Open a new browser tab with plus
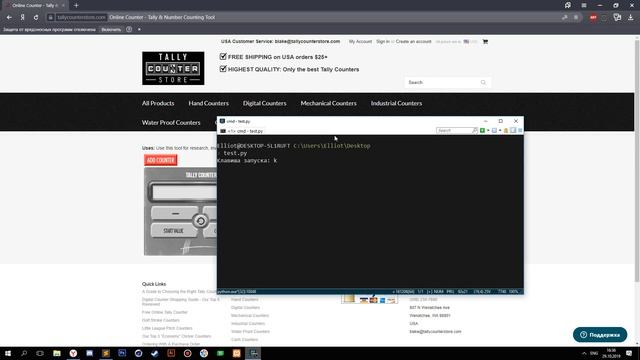Screen dimensions: 640x360 point(76,5)
